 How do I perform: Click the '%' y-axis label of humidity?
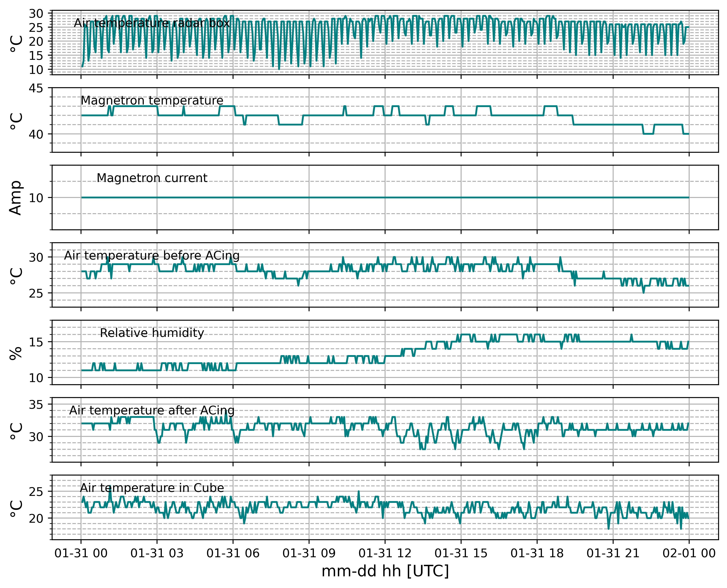16,353
